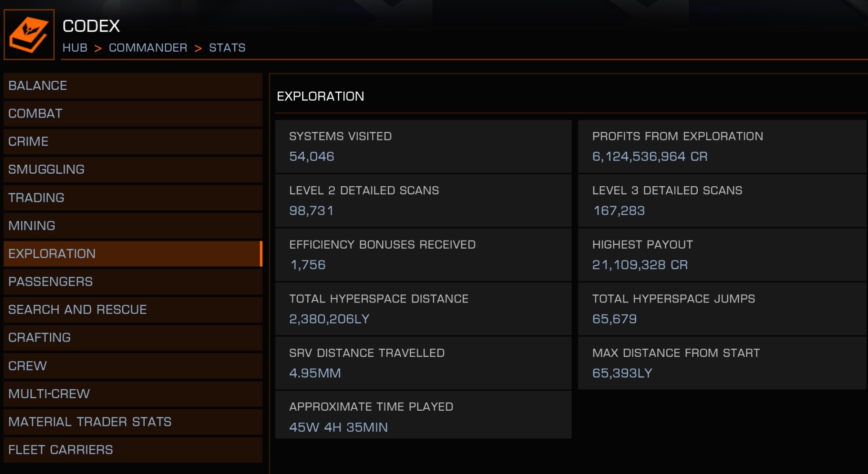Open MATERIAL TRADER STATS
Viewport: 868px width, 474px height.
[x=133, y=422]
